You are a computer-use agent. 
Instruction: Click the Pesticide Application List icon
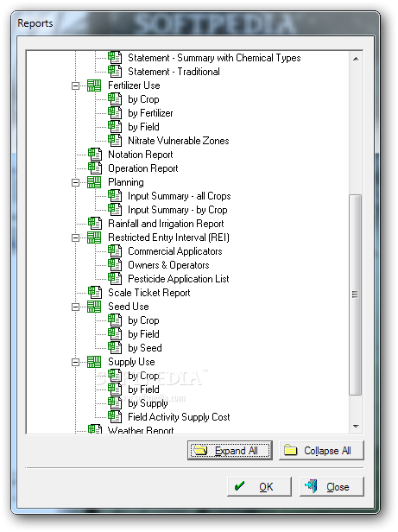[x=115, y=279]
